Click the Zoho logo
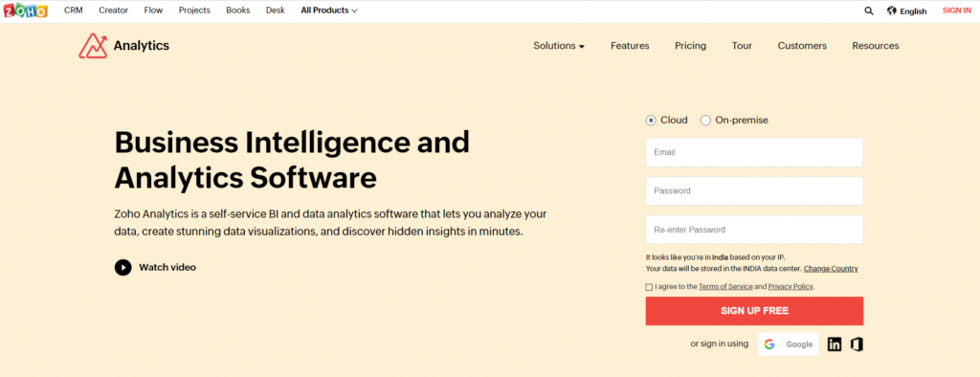This screenshot has height=377, width=980. point(25,10)
